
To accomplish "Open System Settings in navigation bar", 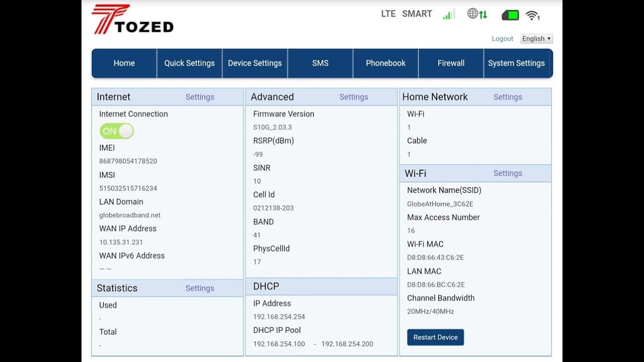I will (x=516, y=63).
